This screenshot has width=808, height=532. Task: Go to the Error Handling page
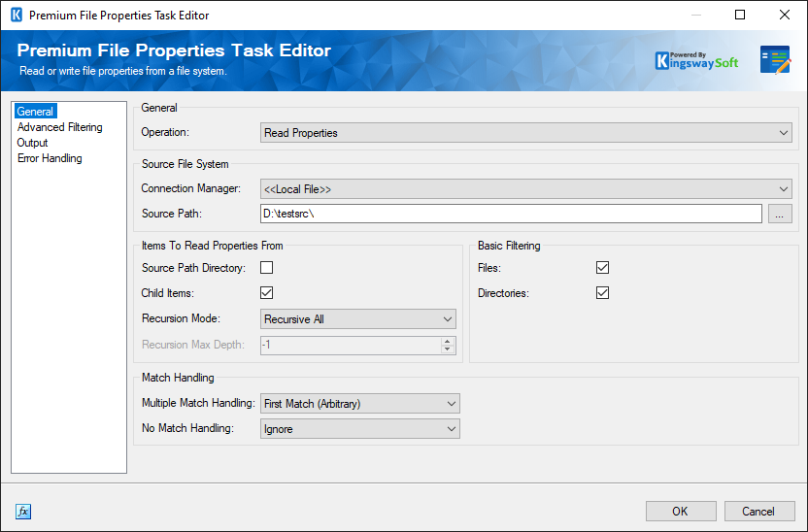click(x=50, y=158)
